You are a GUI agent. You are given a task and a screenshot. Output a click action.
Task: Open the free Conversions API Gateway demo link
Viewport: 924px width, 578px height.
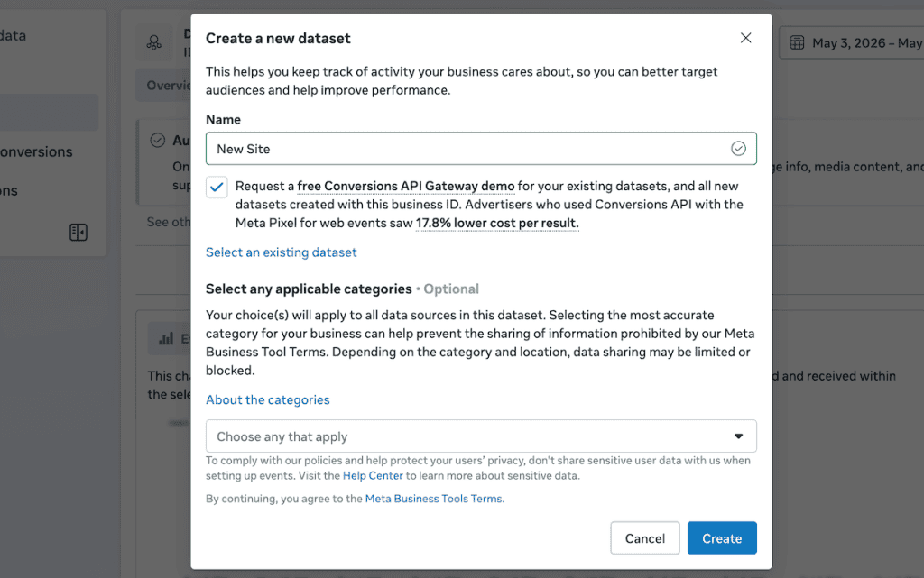pos(405,186)
